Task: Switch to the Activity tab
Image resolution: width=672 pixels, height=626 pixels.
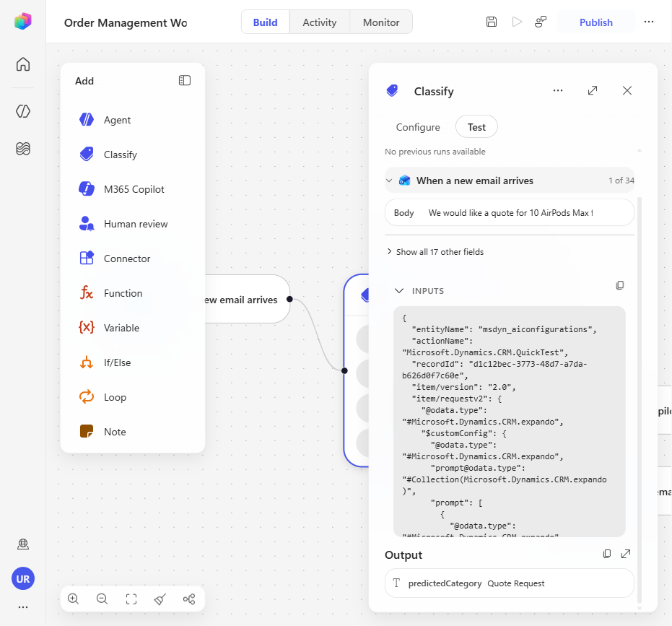Action: tap(320, 22)
